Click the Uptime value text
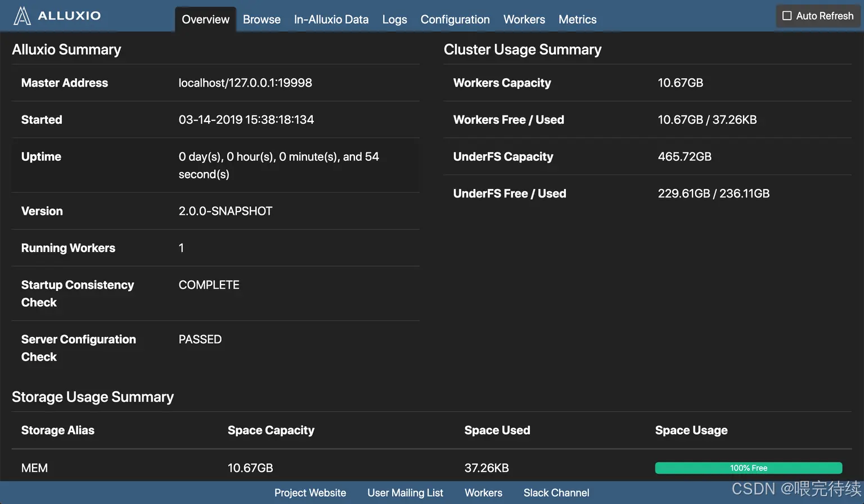This screenshot has height=504, width=864. pyautogui.click(x=279, y=165)
